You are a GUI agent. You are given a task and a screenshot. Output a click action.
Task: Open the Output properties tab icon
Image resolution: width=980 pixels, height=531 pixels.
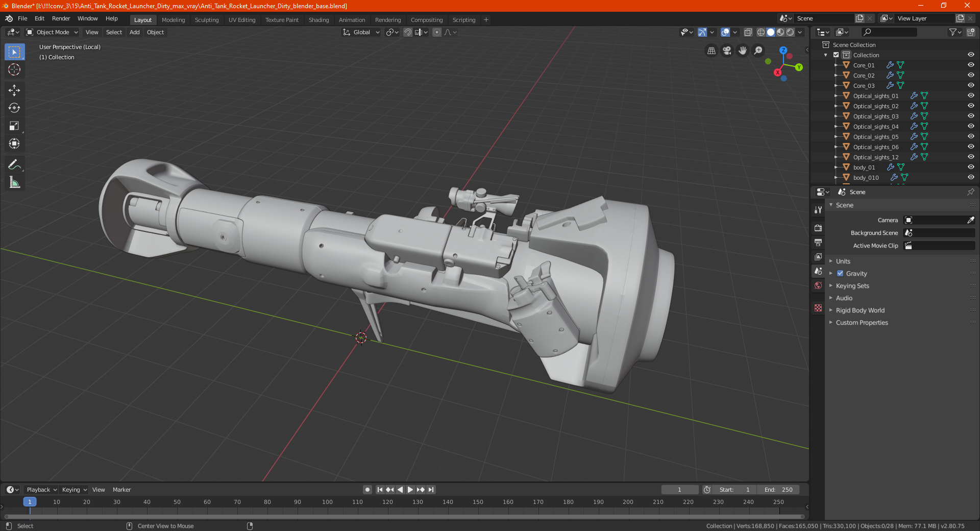coord(818,243)
